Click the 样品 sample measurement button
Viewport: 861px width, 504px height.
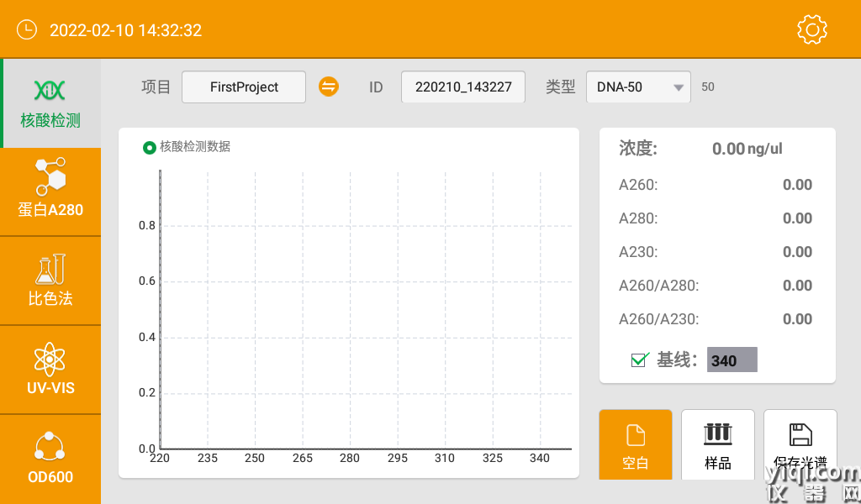pos(718,444)
